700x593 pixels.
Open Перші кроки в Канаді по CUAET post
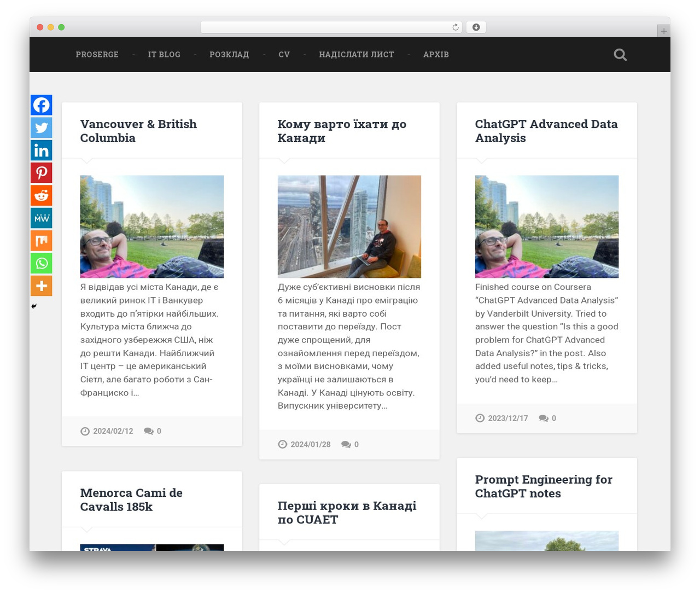(347, 513)
